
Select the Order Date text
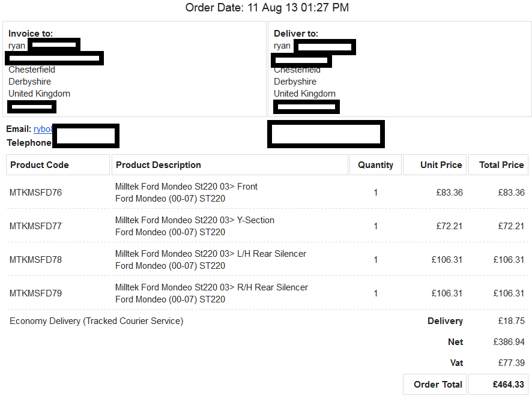coord(267,7)
